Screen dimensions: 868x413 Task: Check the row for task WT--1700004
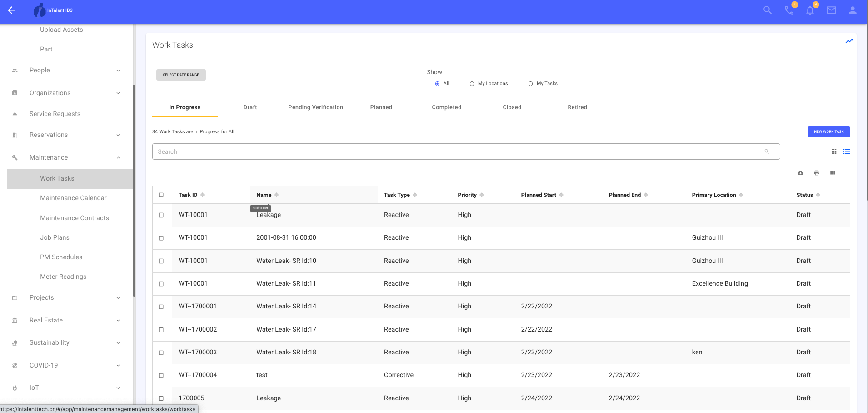(x=161, y=375)
